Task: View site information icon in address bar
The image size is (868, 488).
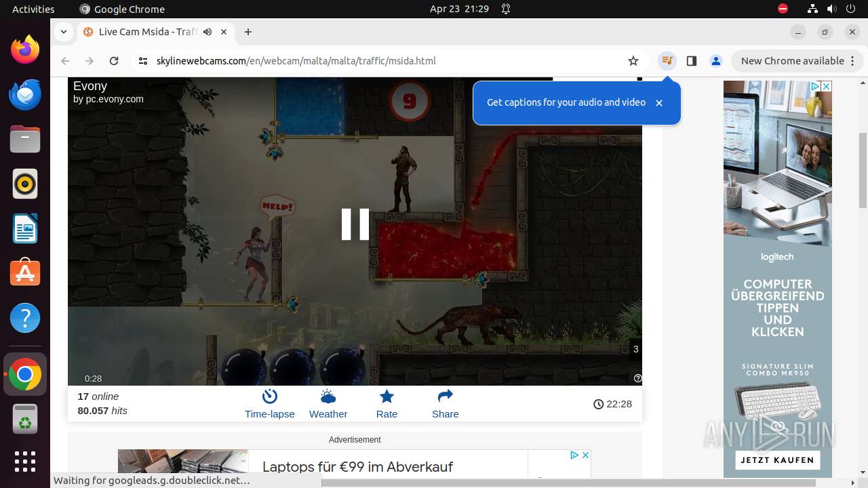Action: click(142, 61)
